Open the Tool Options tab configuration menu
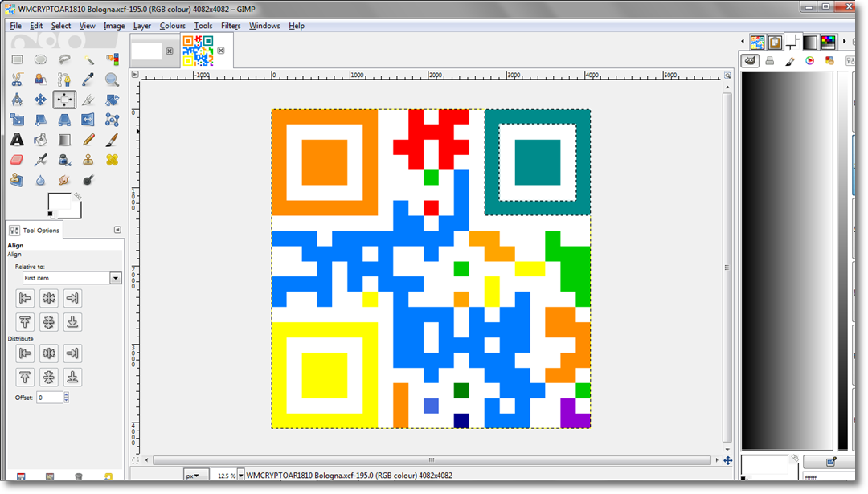The height and width of the screenshot is (494, 868). click(117, 230)
